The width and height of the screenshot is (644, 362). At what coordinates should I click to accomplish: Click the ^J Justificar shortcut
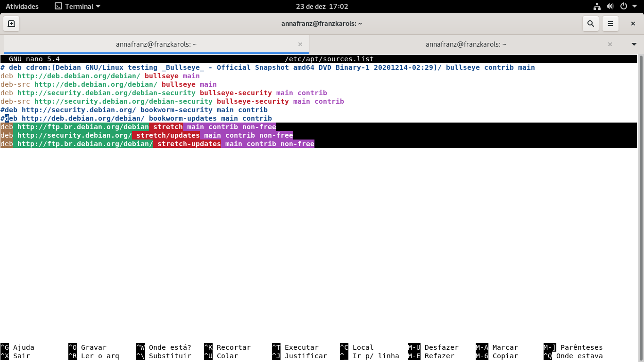(x=299, y=356)
